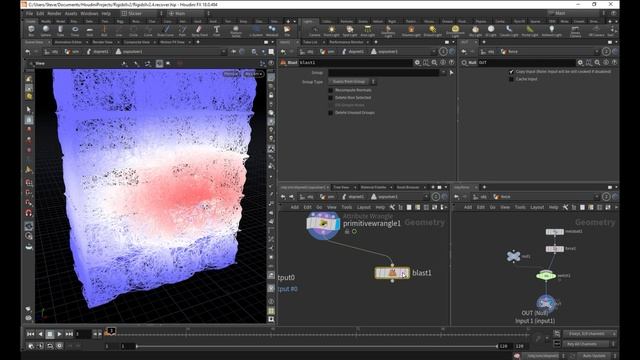Add a Caustic Light from the shelf
The height and width of the screenshot is (360, 640).
(x=509, y=30)
